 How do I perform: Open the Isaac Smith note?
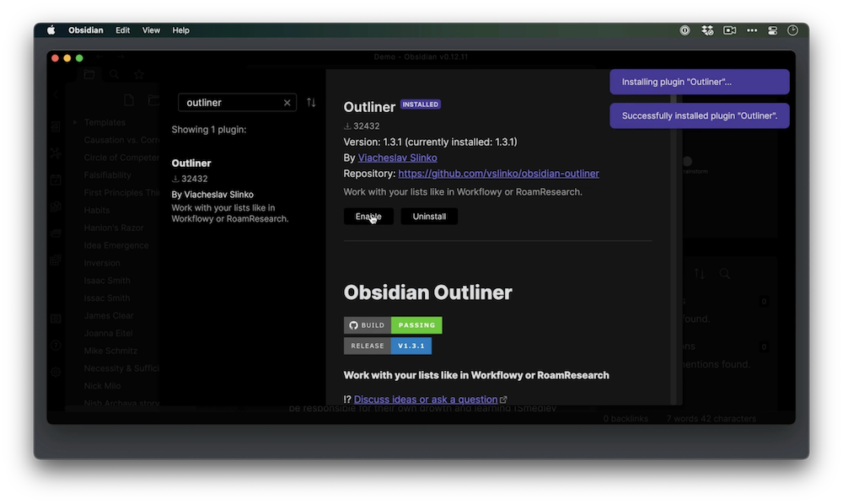tap(106, 281)
